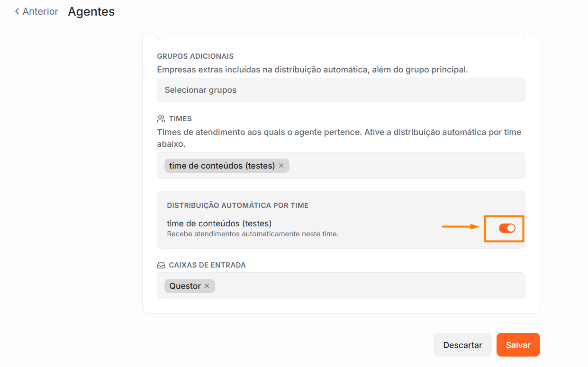Click the inbox icon beside CAIXAS DE ENTRADA

(161, 265)
